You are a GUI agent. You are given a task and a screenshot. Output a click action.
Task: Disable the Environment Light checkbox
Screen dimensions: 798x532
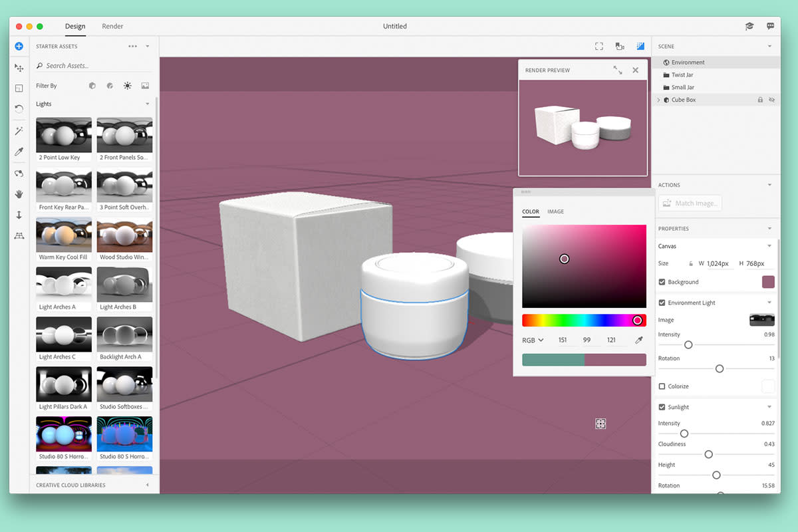662,303
